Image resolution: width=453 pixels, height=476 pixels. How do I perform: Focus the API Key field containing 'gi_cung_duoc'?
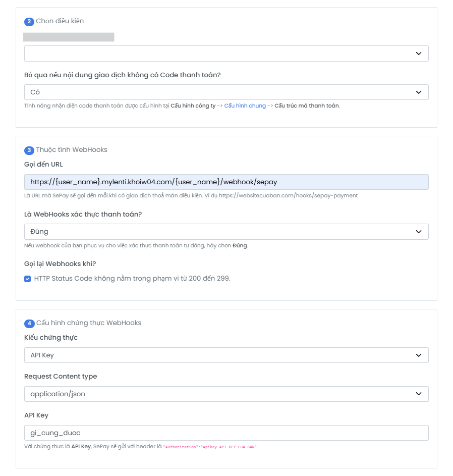pos(226,433)
